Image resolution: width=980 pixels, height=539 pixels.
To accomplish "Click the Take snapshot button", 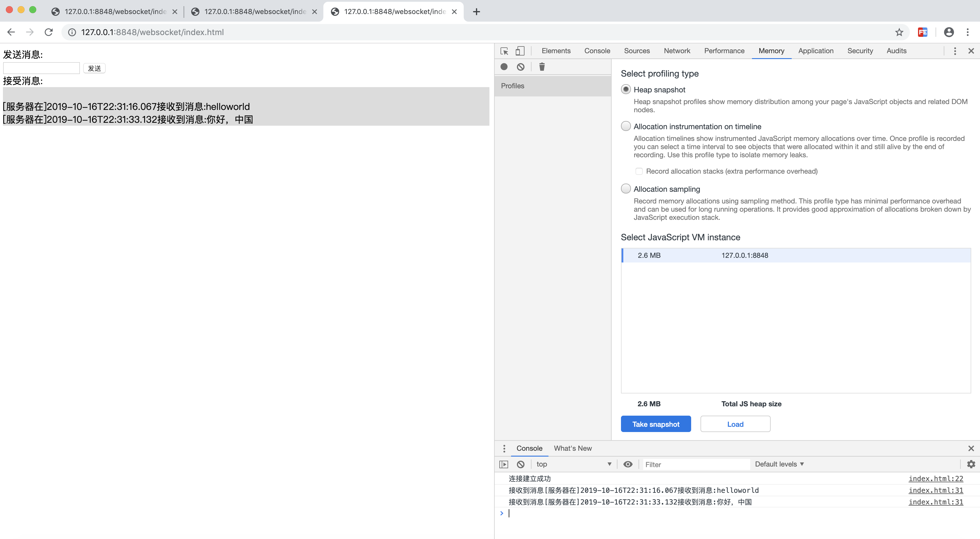I will pos(656,424).
